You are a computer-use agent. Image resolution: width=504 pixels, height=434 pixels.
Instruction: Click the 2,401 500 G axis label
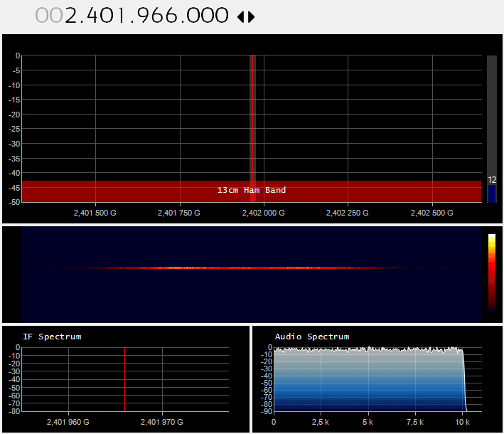pyautogui.click(x=95, y=213)
